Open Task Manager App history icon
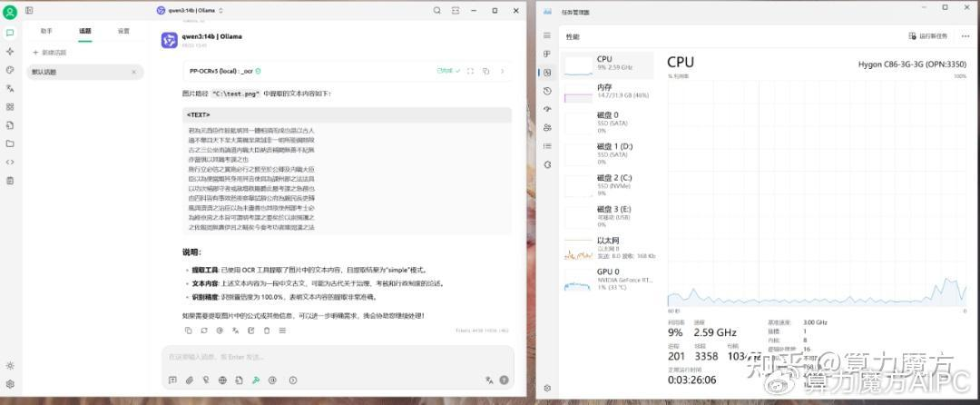The image size is (980, 405). (547, 91)
